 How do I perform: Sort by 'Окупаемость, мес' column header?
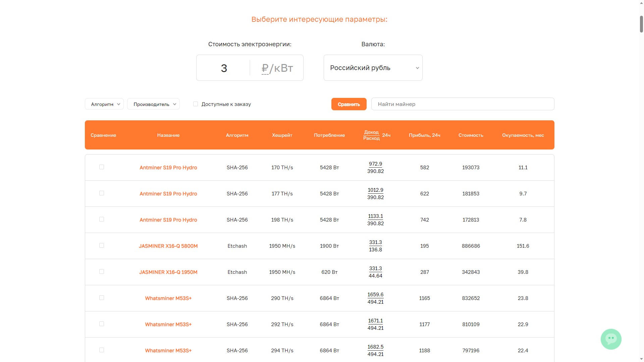[523, 135]
